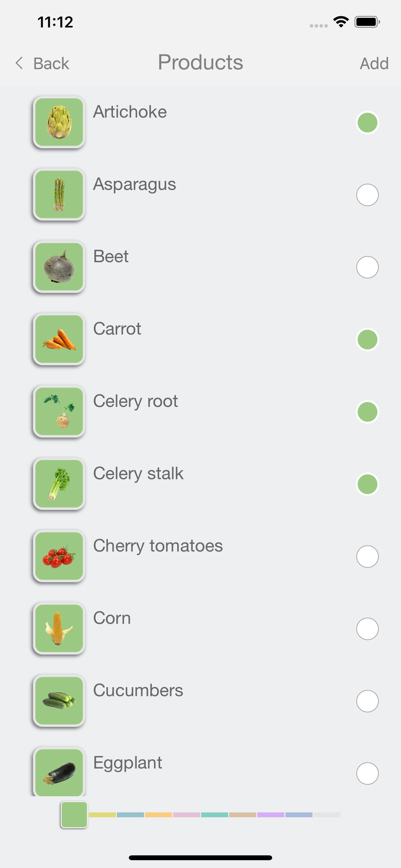Turn off the Celery stalk selection circle
The image size is (401, 868).
click(367, 484)
